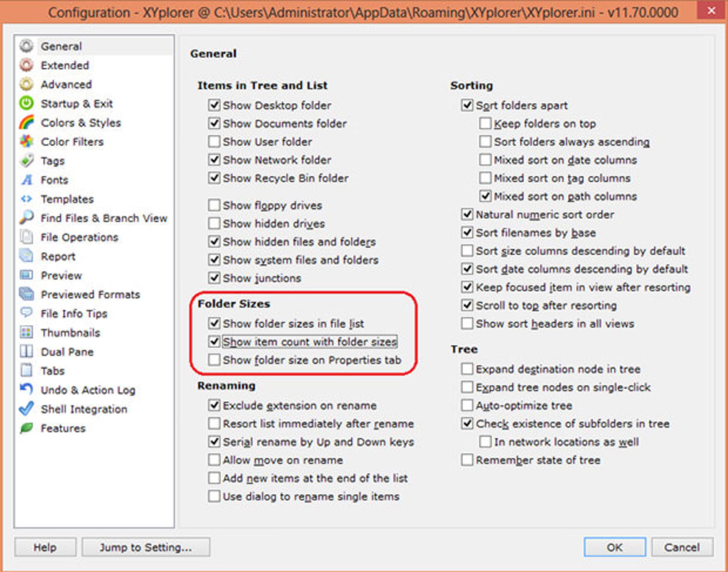Select the Shell Integration category
The image size is (728, 572).
(x=84, y=409)
